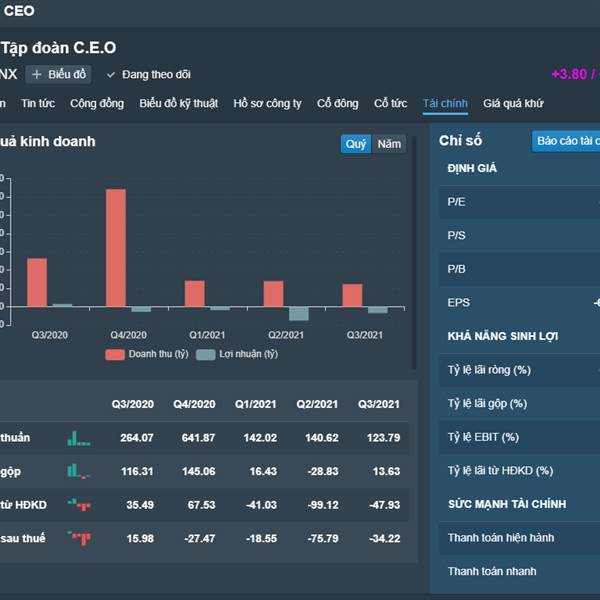Click the value 67.53 in table
Screen dimensions: 600x600
pyautogui.click(x=202, y=505)
